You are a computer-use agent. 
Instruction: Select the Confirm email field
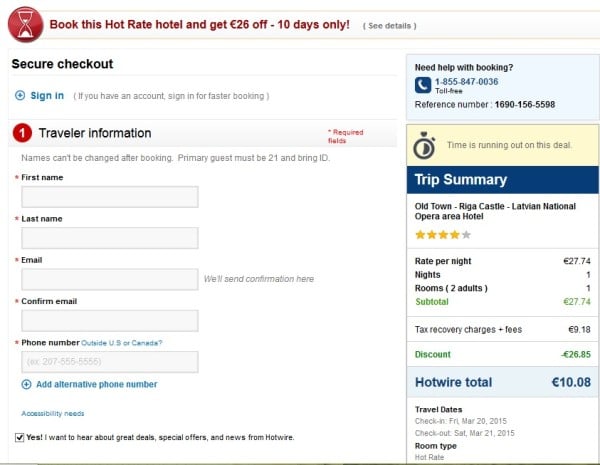(110, 321)
